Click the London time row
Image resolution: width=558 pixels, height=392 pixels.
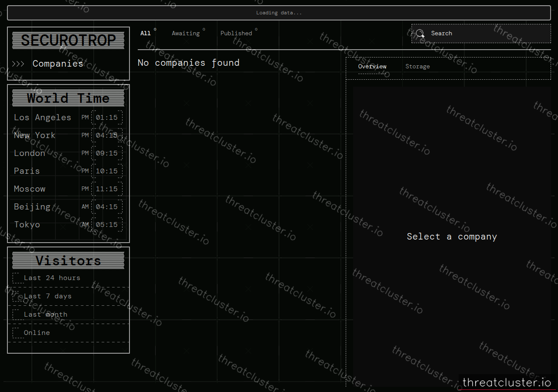click(68, 153)
